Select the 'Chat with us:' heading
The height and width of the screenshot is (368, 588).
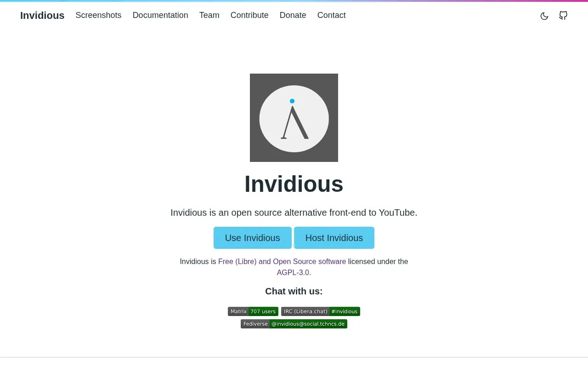[294, 291]
